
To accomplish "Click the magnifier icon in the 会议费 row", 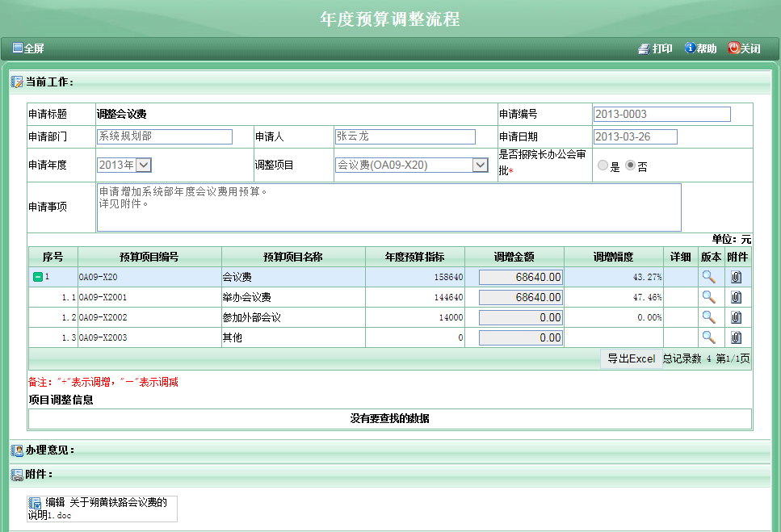I will tap(708, 277).
